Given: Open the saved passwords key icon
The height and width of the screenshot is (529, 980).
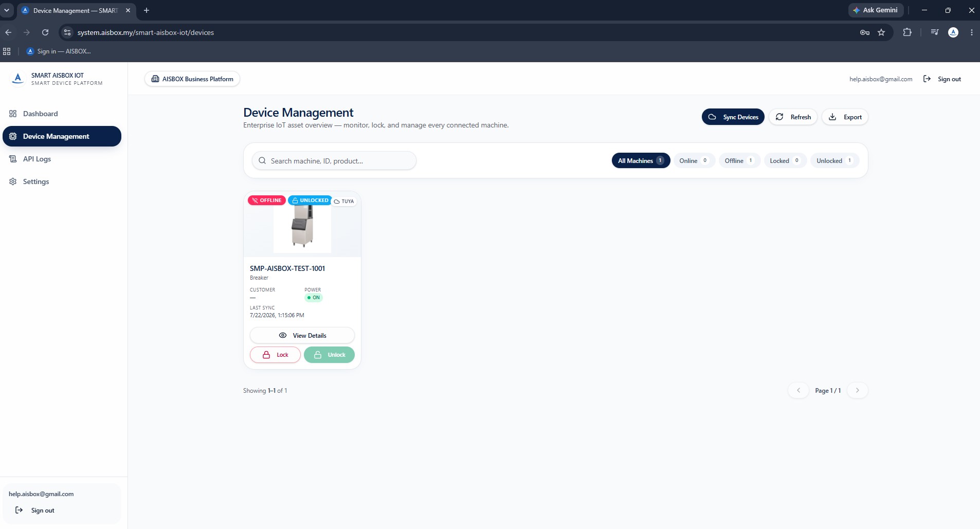Looking at the screenshot, I should 865,32.
